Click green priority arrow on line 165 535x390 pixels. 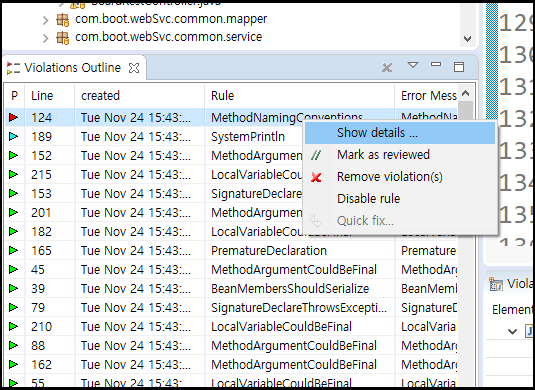13,250
